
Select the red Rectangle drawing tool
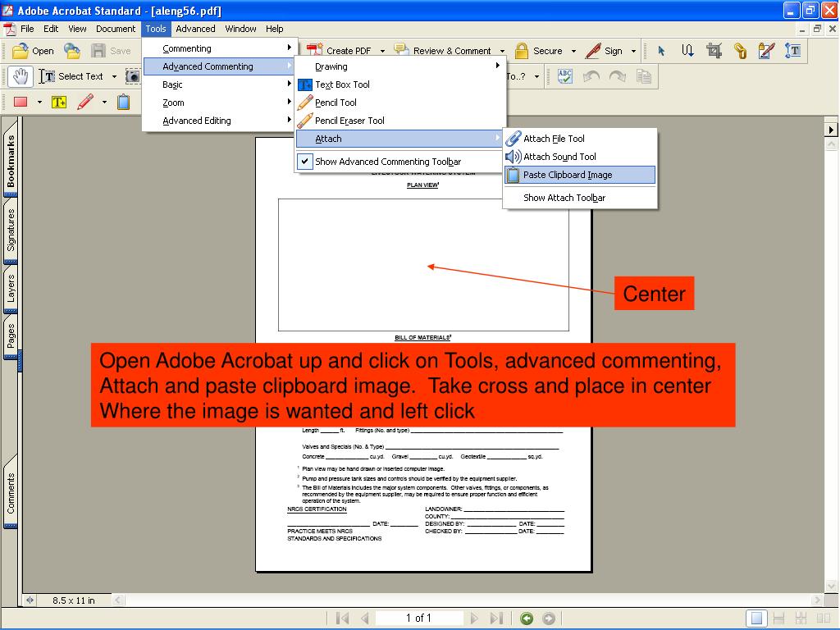[x=21, y=102]
